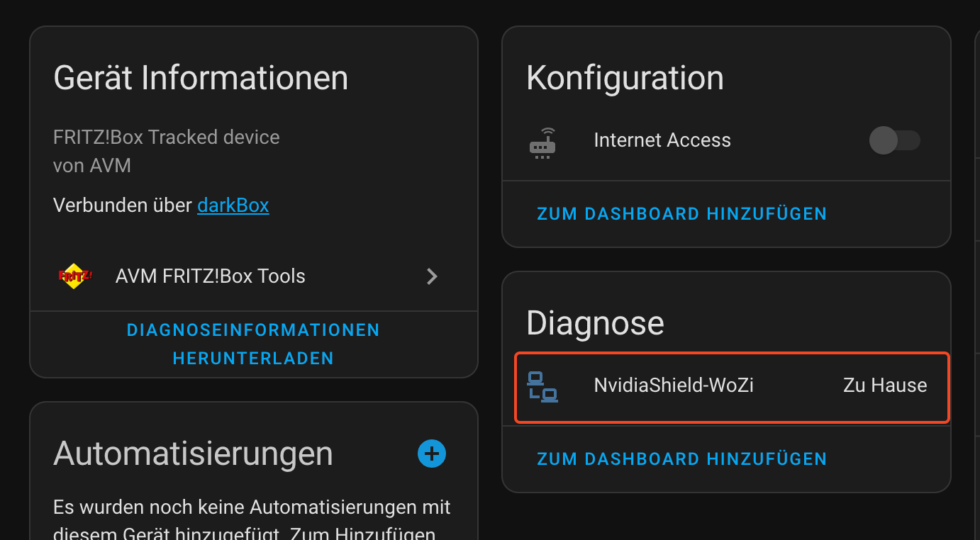Select the NvidiaShield-WoZi entity name

[x=673, y=386]
